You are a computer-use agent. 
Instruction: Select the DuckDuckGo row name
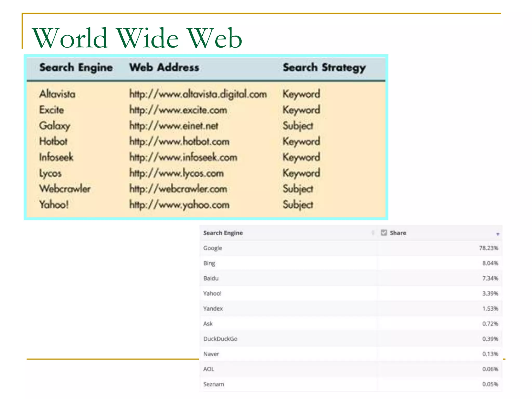(220, 339)
